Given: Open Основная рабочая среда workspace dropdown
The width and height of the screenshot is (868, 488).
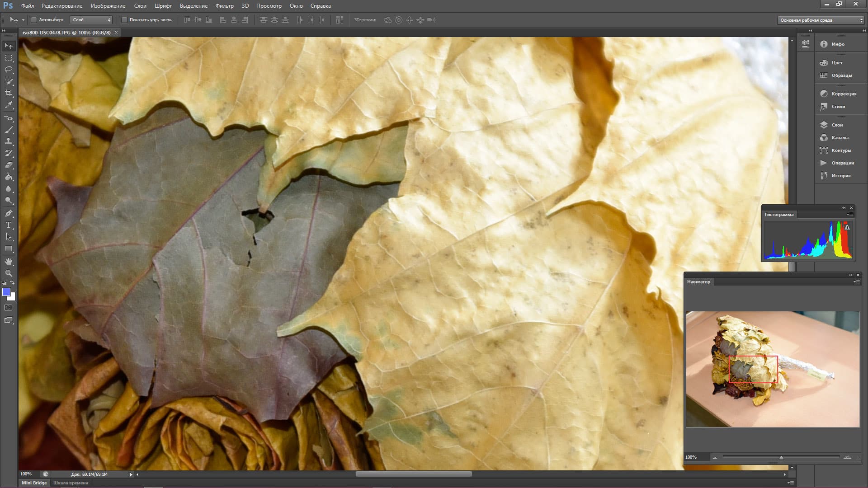Looking at the screenshot, I should (x=820, y=20).
